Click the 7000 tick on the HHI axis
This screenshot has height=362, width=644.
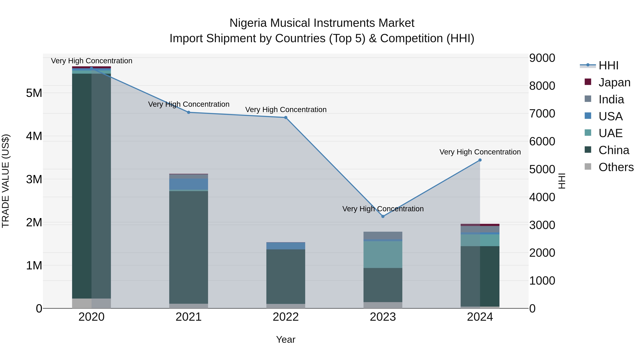coord(542,114)
